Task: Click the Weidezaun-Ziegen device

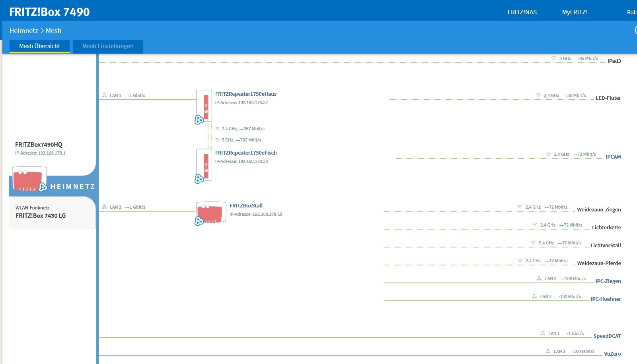Action: point(599,209)
